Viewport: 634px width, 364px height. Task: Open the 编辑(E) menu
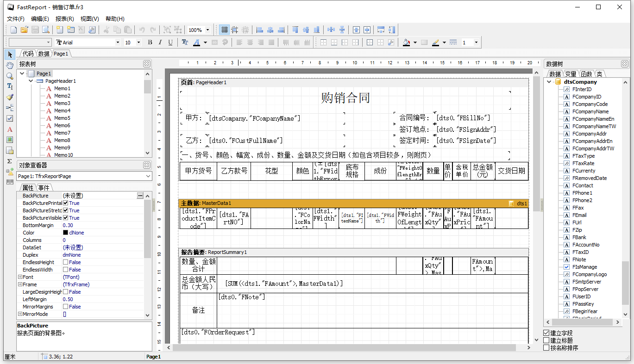(x=40, y=19)
